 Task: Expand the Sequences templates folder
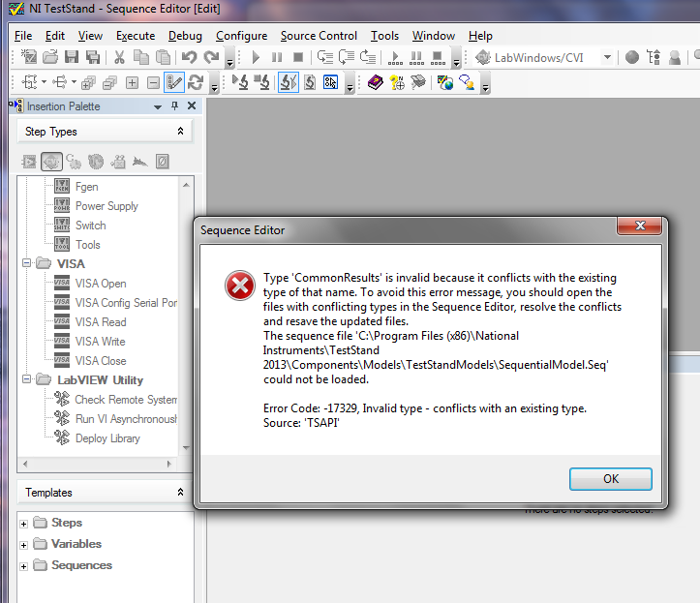(x=23, y=566)
